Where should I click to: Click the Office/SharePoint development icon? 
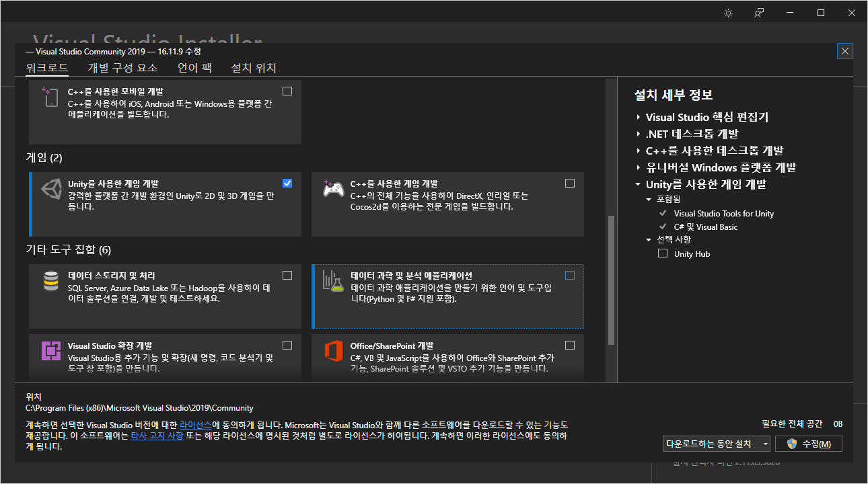(x=334, y=351)
